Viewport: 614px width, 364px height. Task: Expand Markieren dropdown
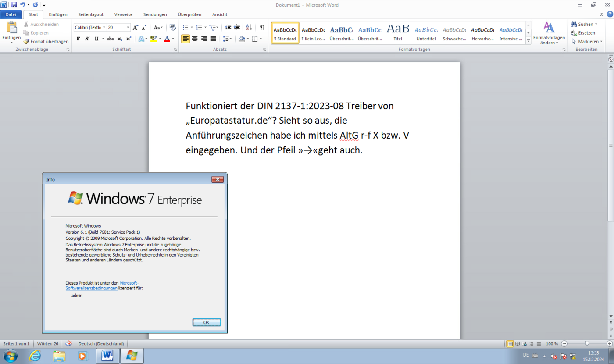click(586, 41)
